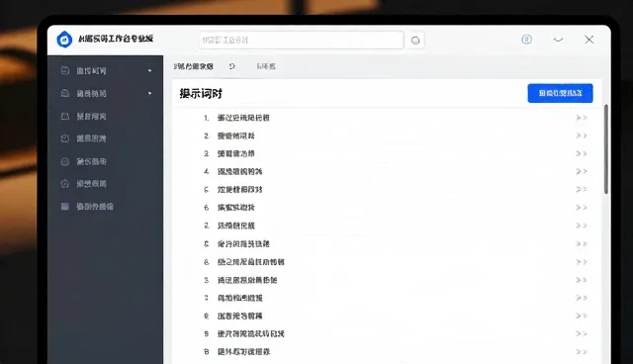The height and width of the screenshot is (364, 633).
Task: Click the solid square icon on last sidebar item
Action: 64,207
